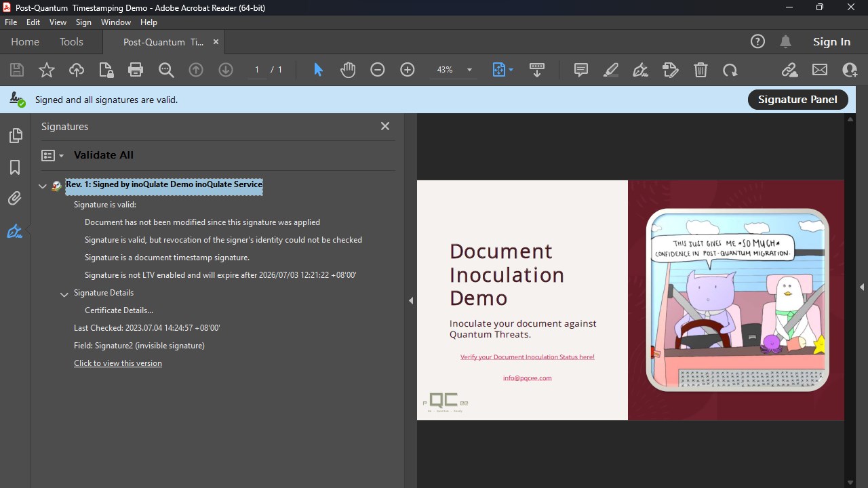868x488 pixels.
Task: Collapse the Rev. 1 signature tree
Action: (43, 186)
